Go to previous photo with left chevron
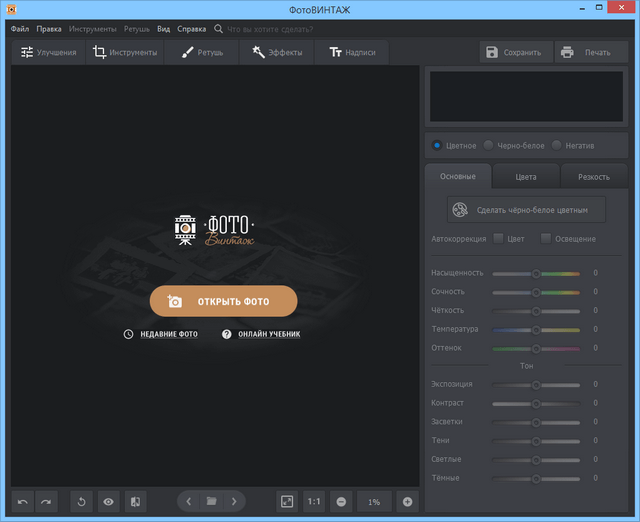This screenshot has width=640, height=522. coord(189,501)
